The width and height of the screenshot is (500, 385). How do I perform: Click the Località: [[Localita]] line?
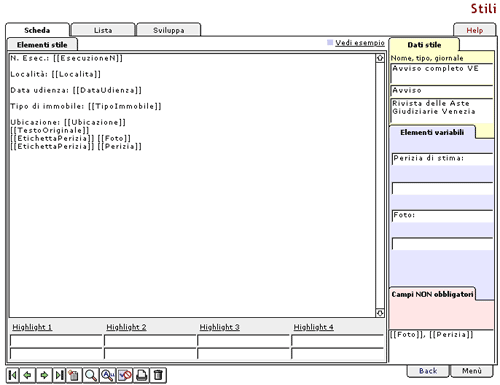(x=56, y=74)
